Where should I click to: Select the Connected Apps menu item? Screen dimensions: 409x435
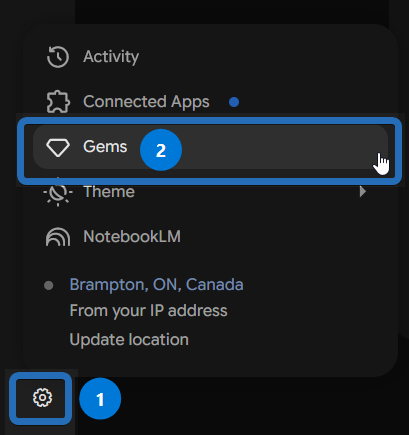tap(211, 102)
